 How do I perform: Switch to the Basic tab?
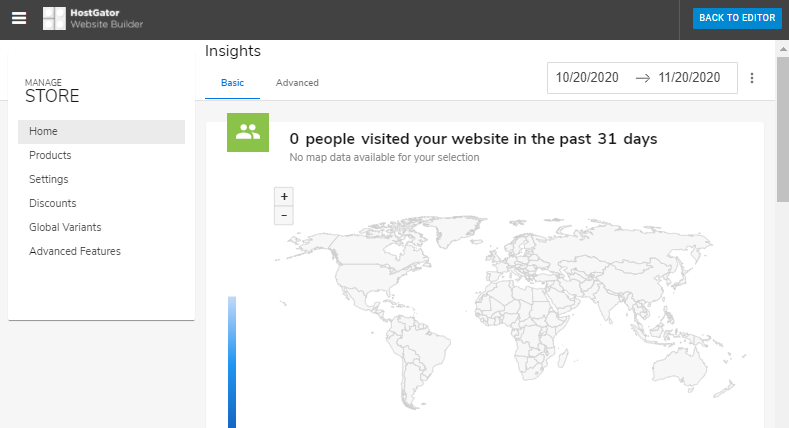point(232,83)
